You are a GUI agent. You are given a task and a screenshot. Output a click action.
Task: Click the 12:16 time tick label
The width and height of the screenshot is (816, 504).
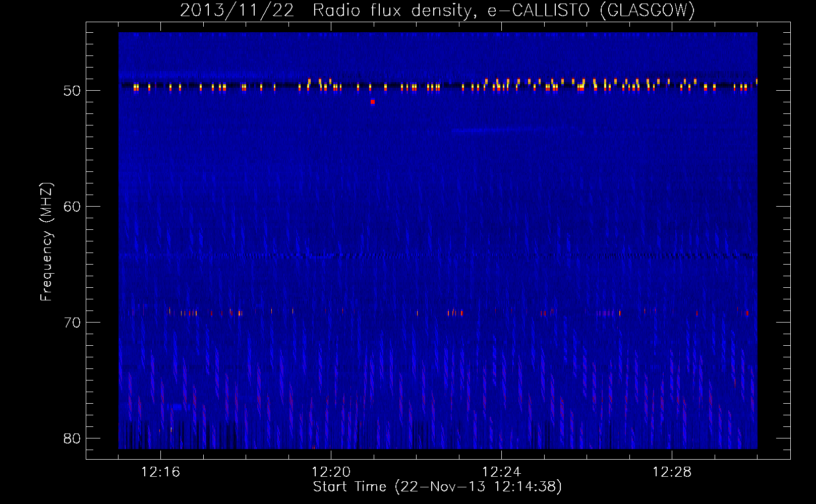[160, 472]
